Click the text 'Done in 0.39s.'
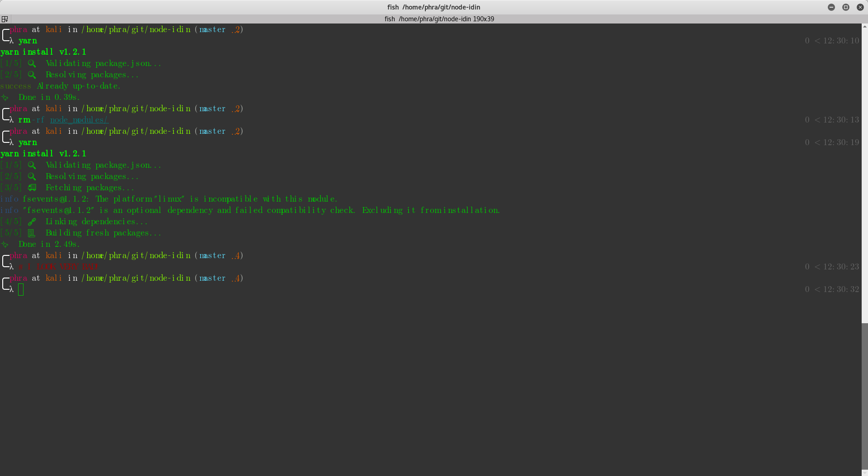Viewport: 868px width, 476px height. pyautogui.click(x=49, y=97)
